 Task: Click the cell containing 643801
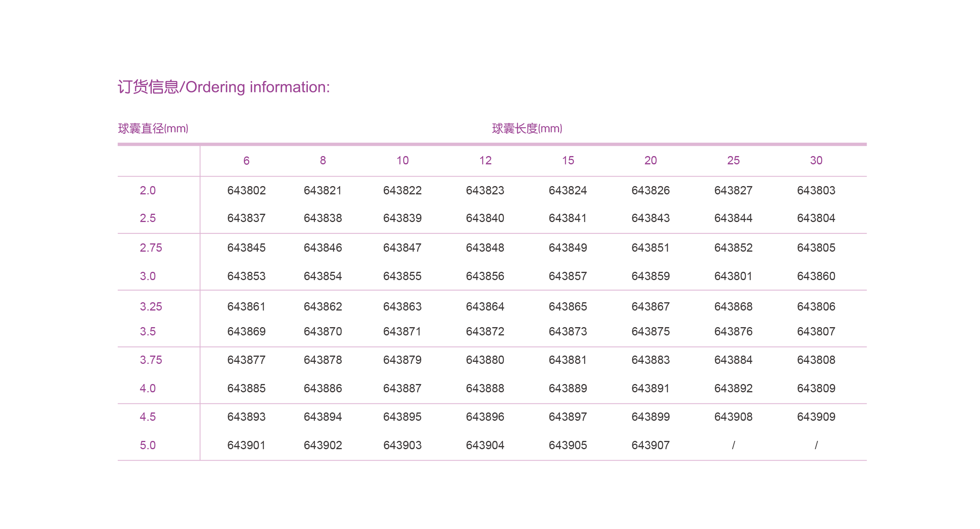pos(733,276)
